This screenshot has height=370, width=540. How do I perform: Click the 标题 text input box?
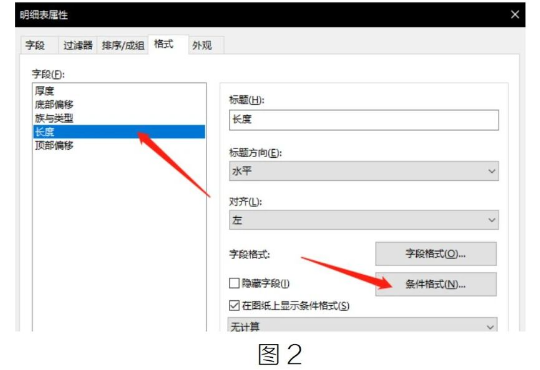[x=364, y=120]
